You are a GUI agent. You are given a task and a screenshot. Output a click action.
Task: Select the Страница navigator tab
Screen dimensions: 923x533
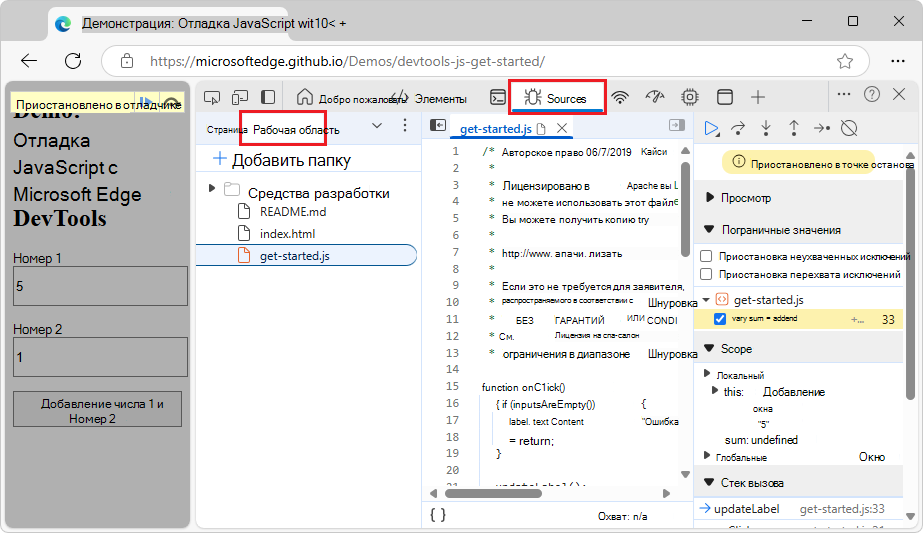click(x=227, y=130)
